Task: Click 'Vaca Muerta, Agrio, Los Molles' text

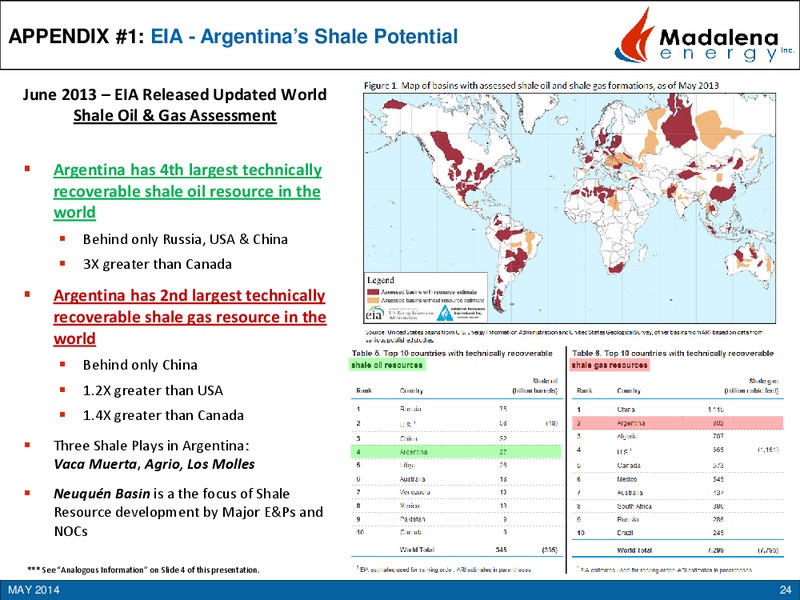Action: tap(154, 464)
